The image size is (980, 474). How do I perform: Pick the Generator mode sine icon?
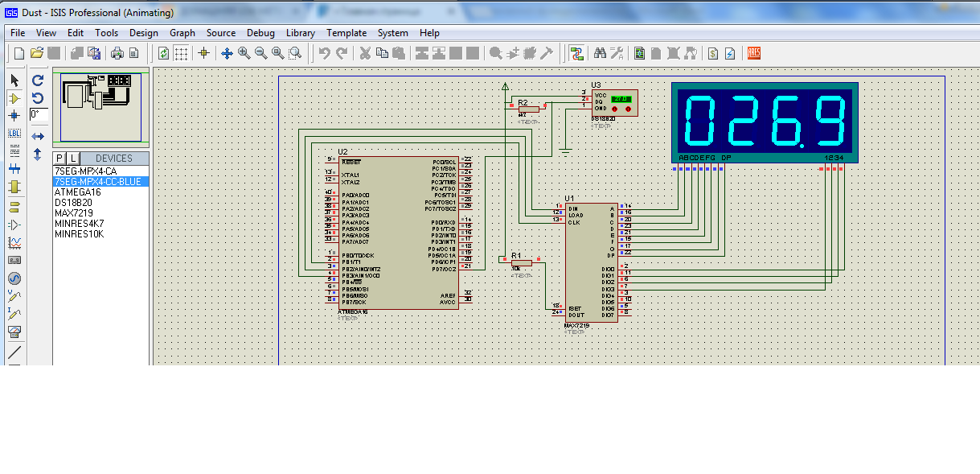[x=14, y=278]
